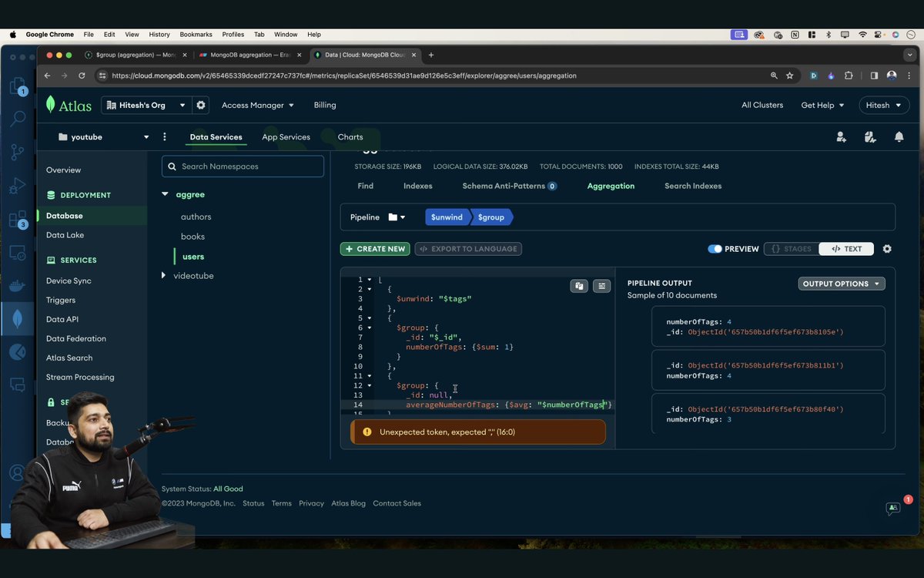Open aggregation settings gear icon
Viewport: 924px width, 578px height.
[x=887, y=249]
